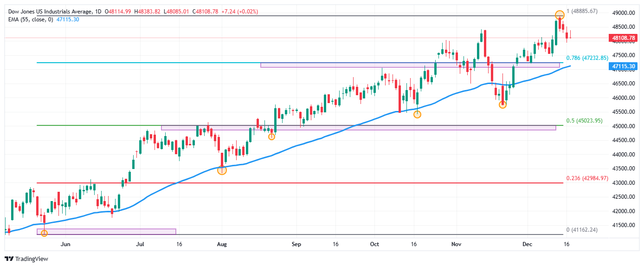Click the 1D interval label in the legend

[97, 11]
